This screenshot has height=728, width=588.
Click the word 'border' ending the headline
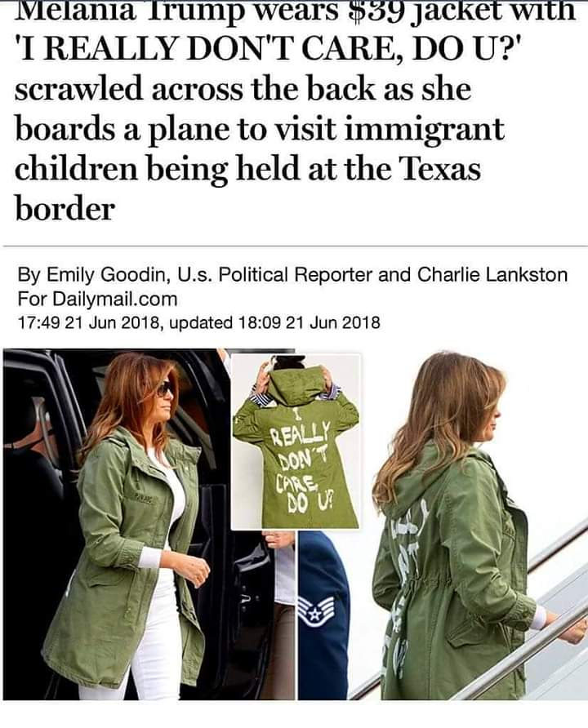(x=65, y=209)
